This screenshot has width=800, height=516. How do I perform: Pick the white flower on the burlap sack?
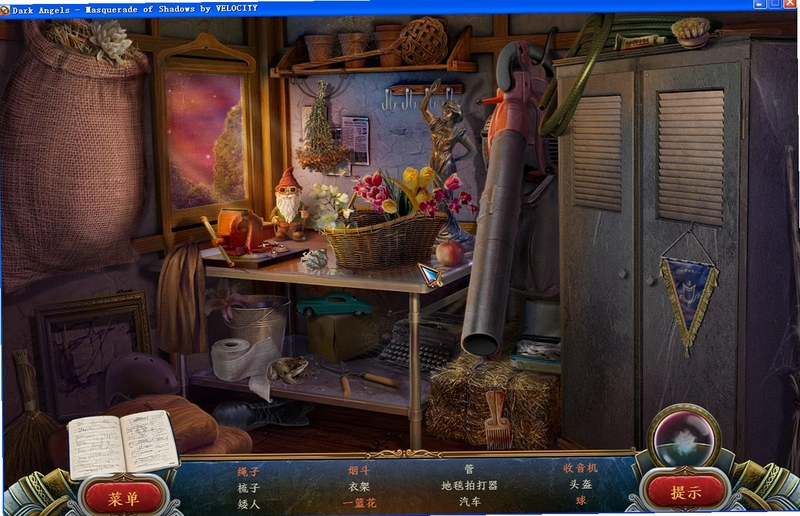[x=109, y=40]
